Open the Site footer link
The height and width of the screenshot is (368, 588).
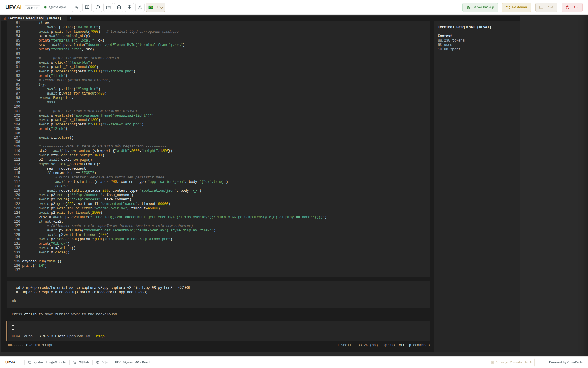(x=102, y=362)
